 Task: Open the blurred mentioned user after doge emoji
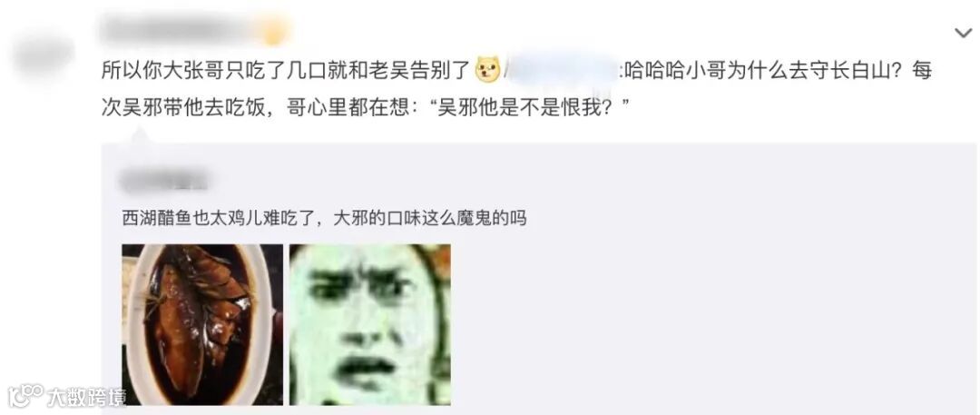(x=562, y=70)
